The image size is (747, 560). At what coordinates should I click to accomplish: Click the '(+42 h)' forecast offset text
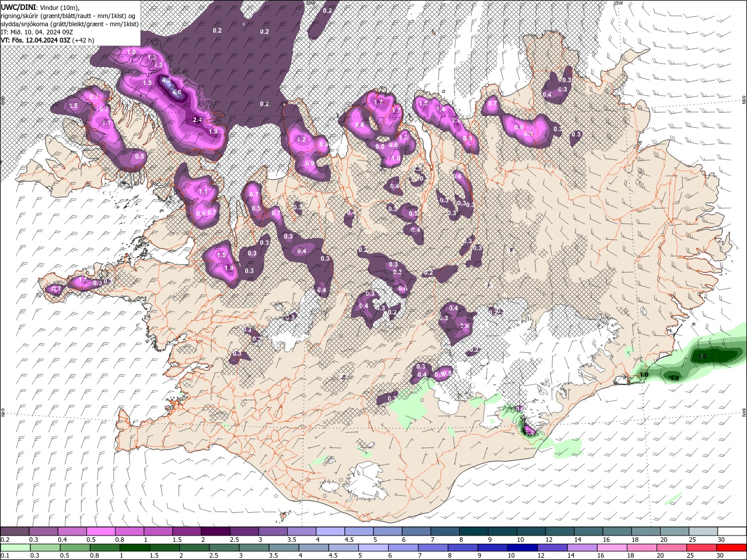pos(83,40)
